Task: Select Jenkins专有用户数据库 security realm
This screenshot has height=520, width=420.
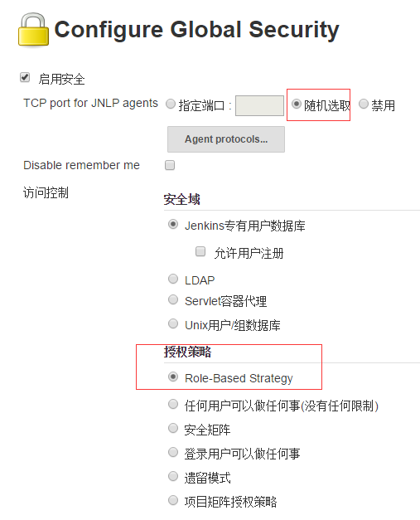Action: pyautogui.click(x=173, y=224)
